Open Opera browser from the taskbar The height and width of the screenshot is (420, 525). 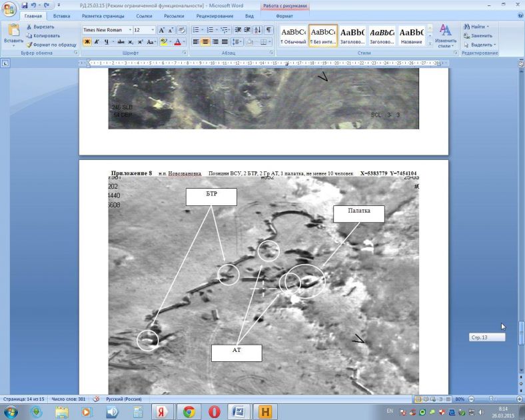pos(215,411)
